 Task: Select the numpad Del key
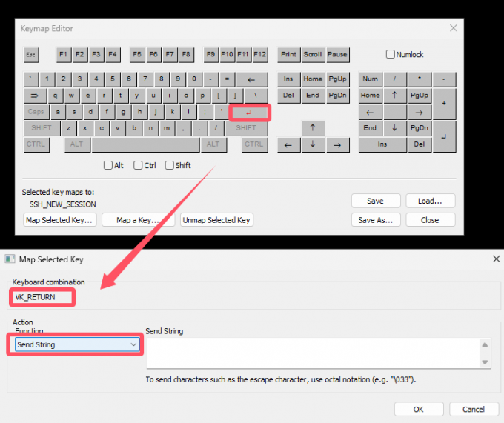point(420,144)
